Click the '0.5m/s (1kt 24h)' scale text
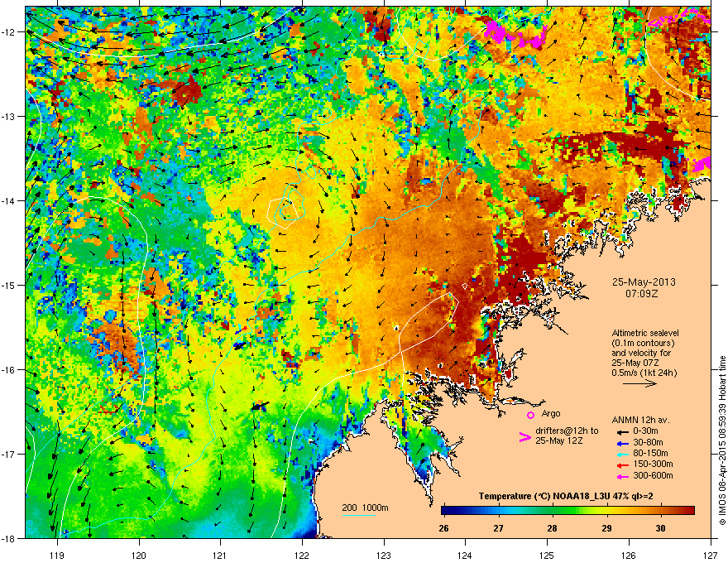Image resolution: width=728 pixels, height=563 pixels. [644, 373]
